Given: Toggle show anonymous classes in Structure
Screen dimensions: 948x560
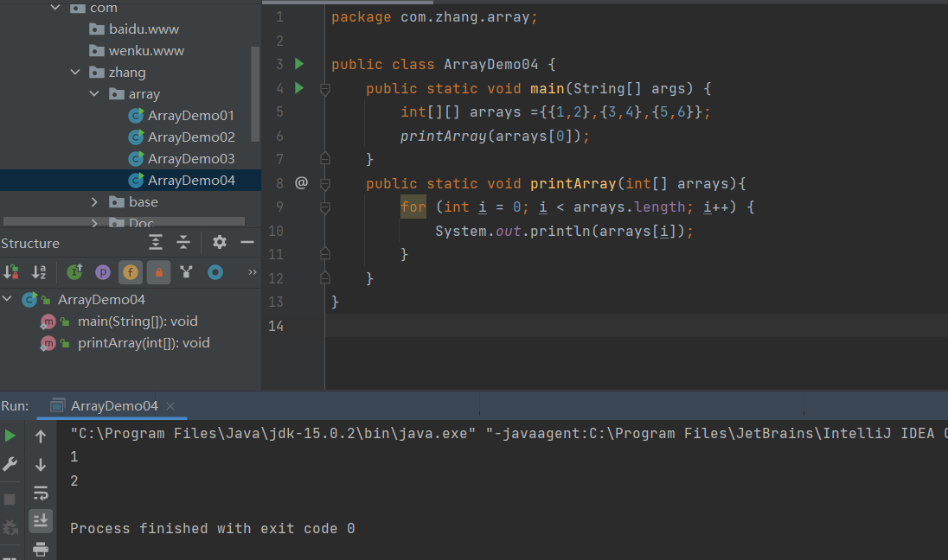Looking at the screenshot, I should click(x=186, y=272).
